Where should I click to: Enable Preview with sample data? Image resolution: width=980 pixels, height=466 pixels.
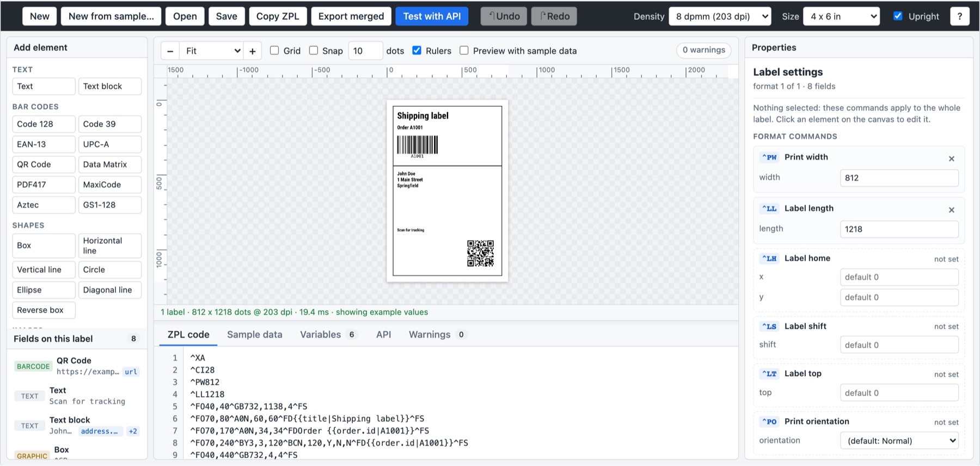tap(464, 51)
